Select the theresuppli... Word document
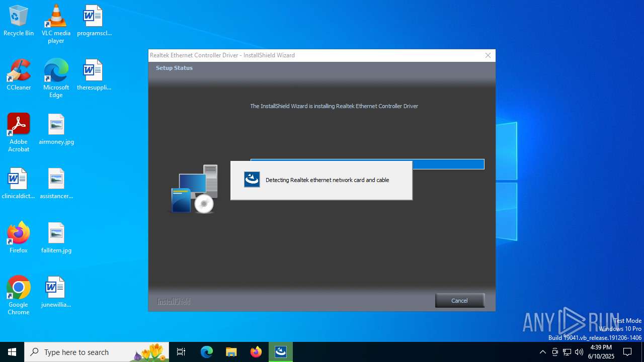This screenshot has width=644, height=362. tap(94, 75)
